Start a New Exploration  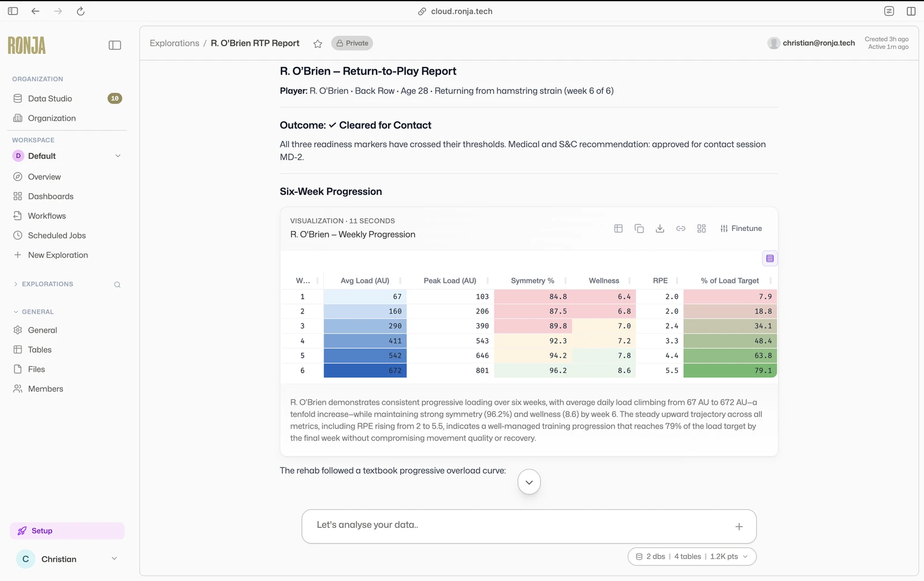coord(58,255)
